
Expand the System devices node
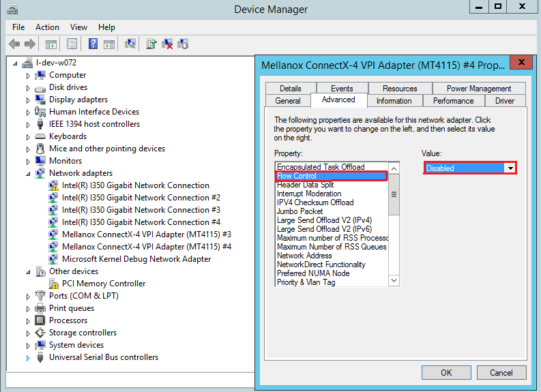[28, 346]
